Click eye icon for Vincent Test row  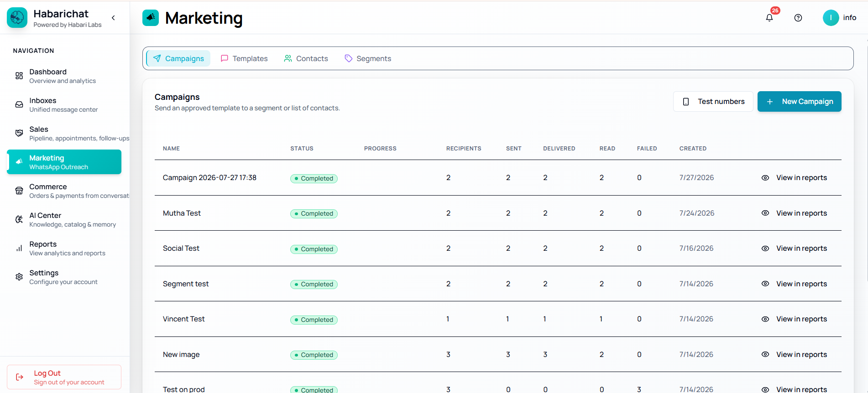coord(765,319)
